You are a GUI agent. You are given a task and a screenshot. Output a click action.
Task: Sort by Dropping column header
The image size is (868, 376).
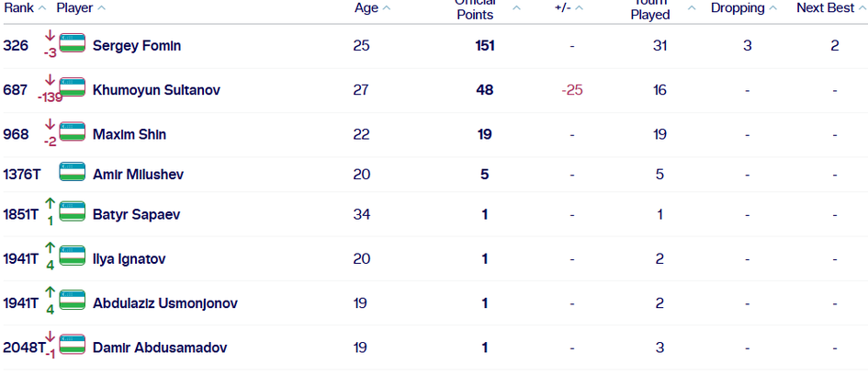(x=743, y=7)
